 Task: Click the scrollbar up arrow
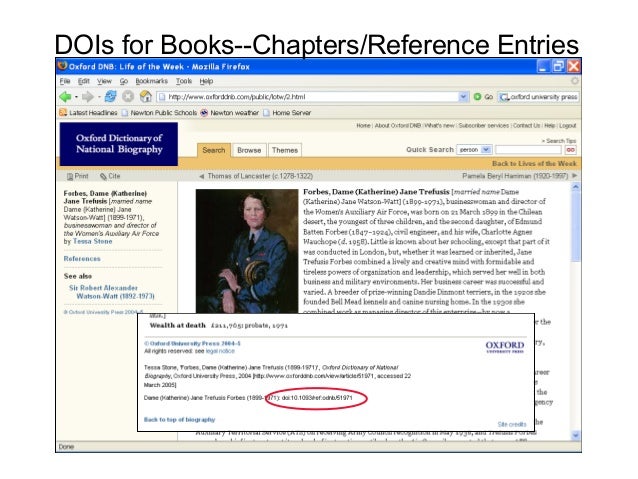(575, 187)
